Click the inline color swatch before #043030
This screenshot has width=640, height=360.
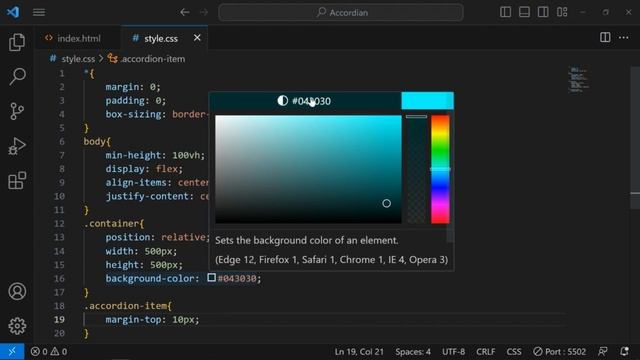(211, 278)
